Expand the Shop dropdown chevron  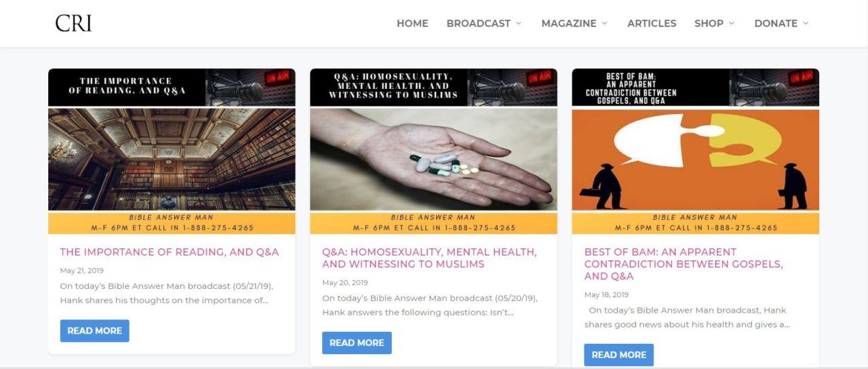[732, 23]
